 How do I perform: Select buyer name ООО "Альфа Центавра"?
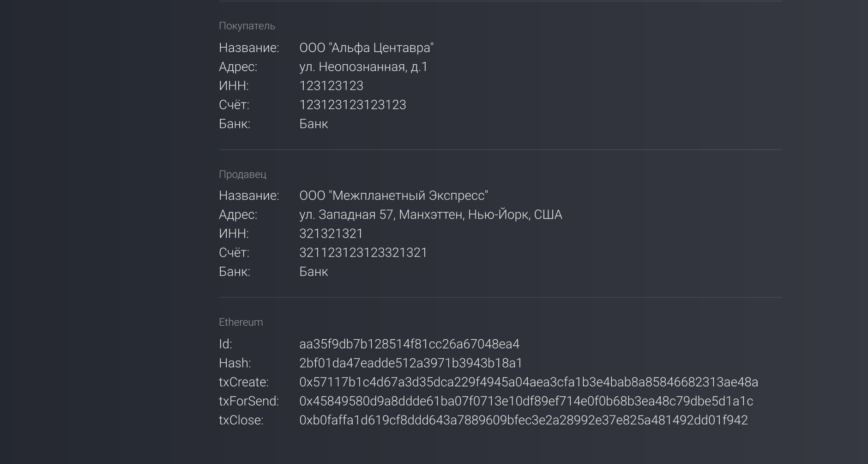[x=366, y=48]
